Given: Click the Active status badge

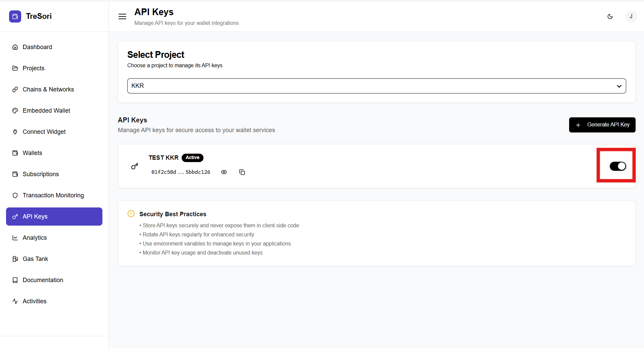Looking at the screenshot, I should [x=192, y=158].
